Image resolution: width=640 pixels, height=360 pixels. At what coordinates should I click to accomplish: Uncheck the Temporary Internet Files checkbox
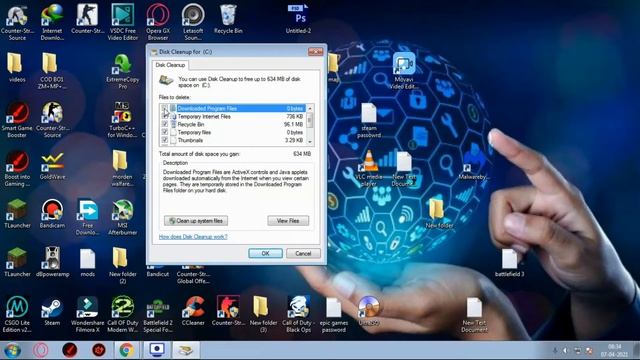pos(164,116)
